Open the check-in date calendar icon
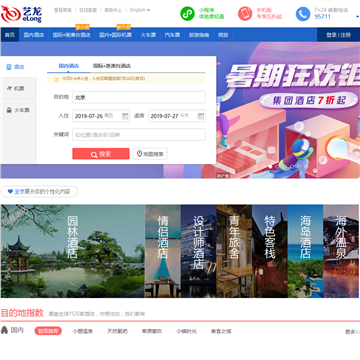Image resolution: width=360 pixels, height=360 pixels. [x=125, y=116]
